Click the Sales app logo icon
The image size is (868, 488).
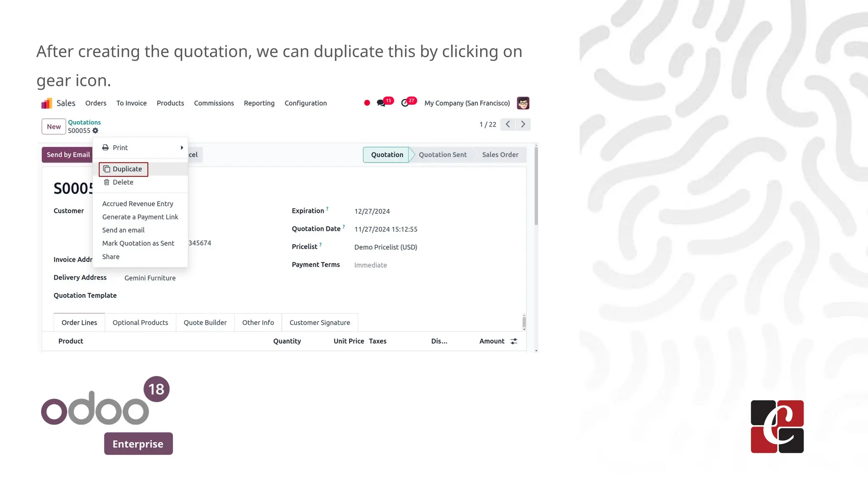tap(47, 103)
